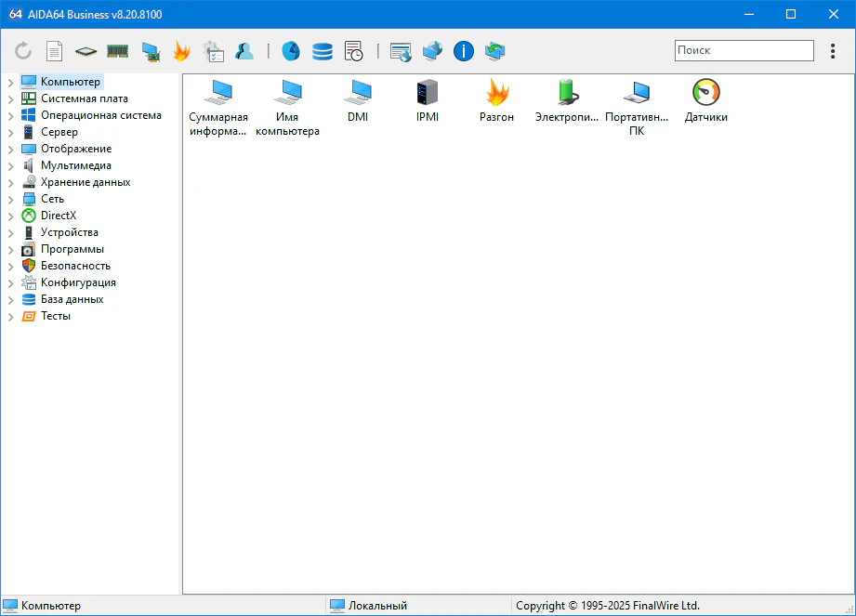This screenshot has width=856, height=616.
Task: Select Безопасность in the sidebar tree
Action: 75,266
